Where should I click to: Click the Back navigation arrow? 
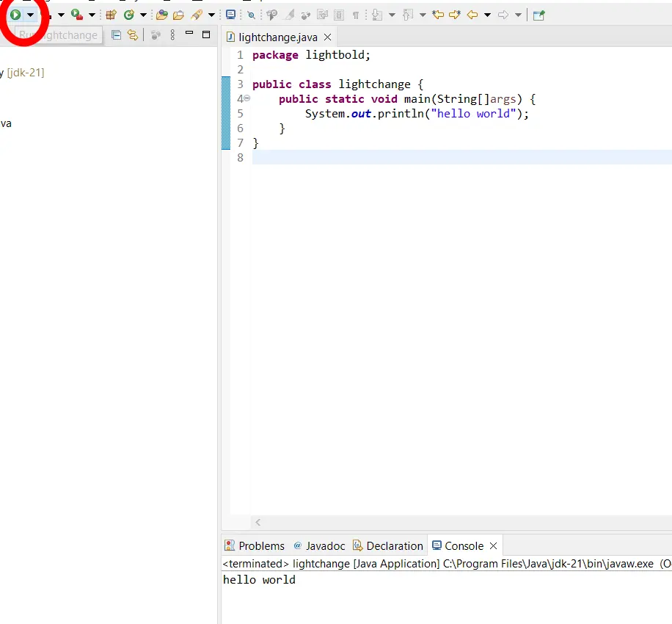472,15
